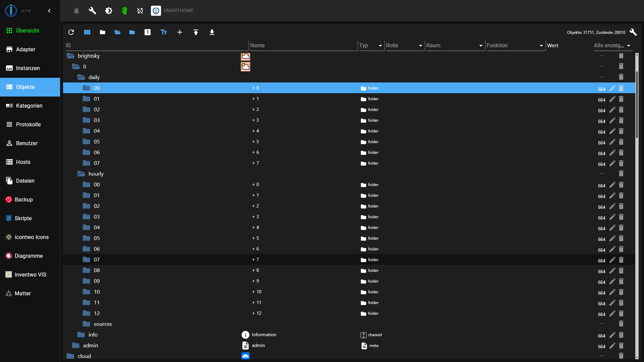The image size is (644, 362).
Task: Collapse the sidebar with the chevron arrow
Action: [x=49, y=11]
